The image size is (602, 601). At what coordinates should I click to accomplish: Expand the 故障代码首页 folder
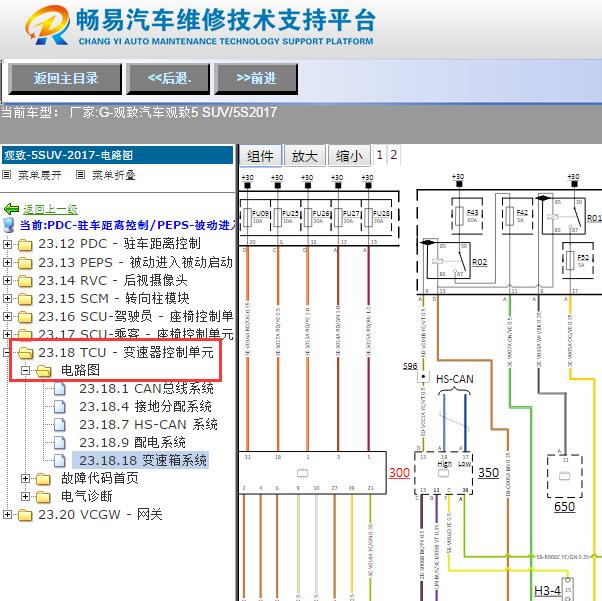click(25, 478)
